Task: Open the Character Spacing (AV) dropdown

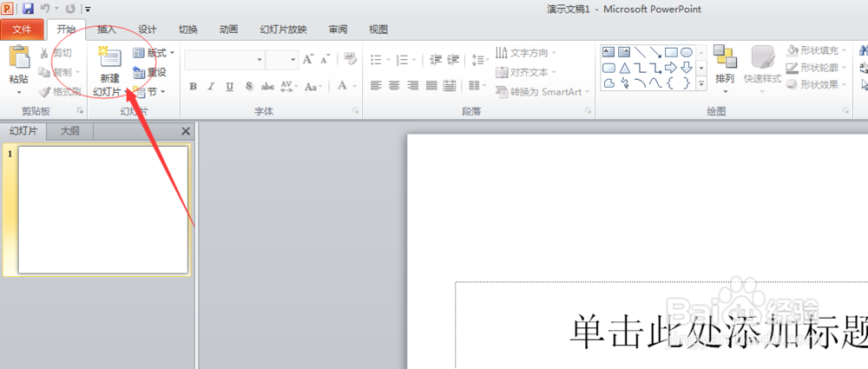Action: pyautogui.click(x=289, y=87)
